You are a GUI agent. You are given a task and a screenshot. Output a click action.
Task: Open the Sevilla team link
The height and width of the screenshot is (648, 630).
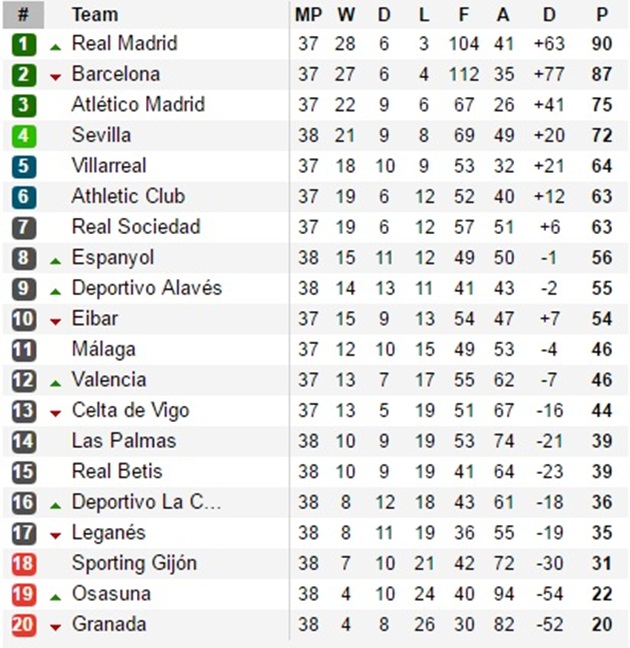point(101,135)
